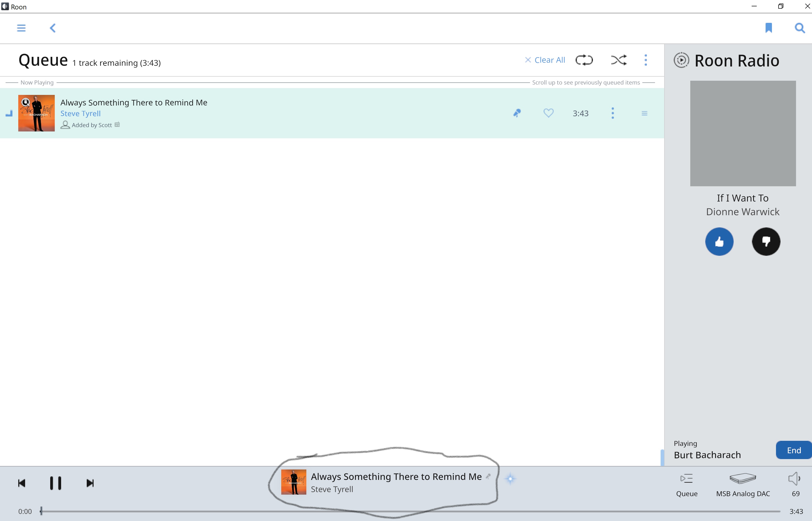The height and width of the screenshot is (521, 812).
Task: Thumbs up the Dionne Warwick pick
Action: point(719,242)
